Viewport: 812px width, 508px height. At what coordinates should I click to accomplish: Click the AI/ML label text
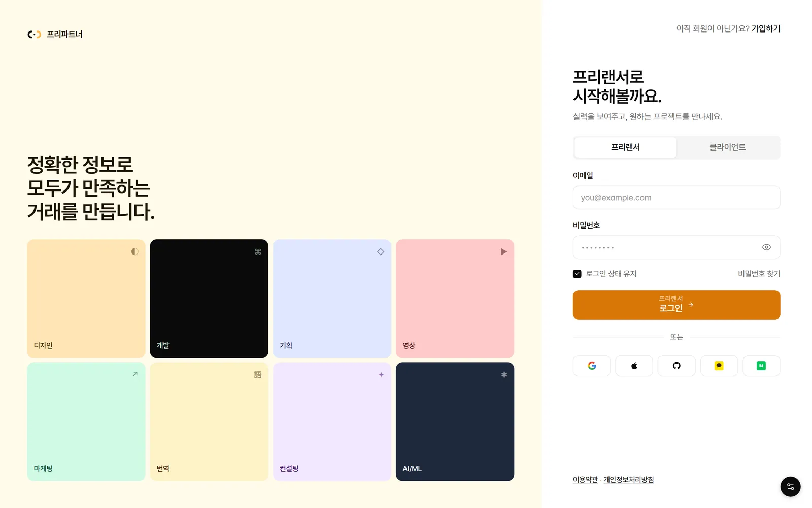pyautogui.click(x=412, y=469)
